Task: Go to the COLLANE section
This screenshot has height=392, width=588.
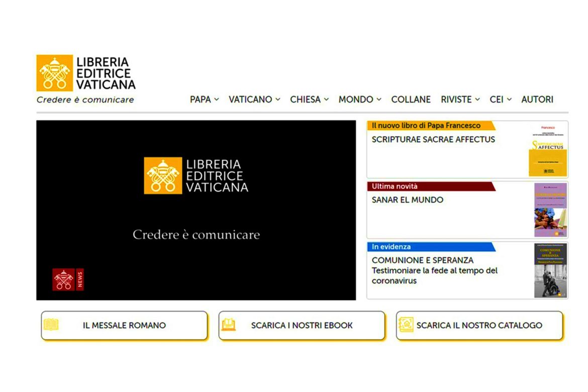Action: [411, 100]
